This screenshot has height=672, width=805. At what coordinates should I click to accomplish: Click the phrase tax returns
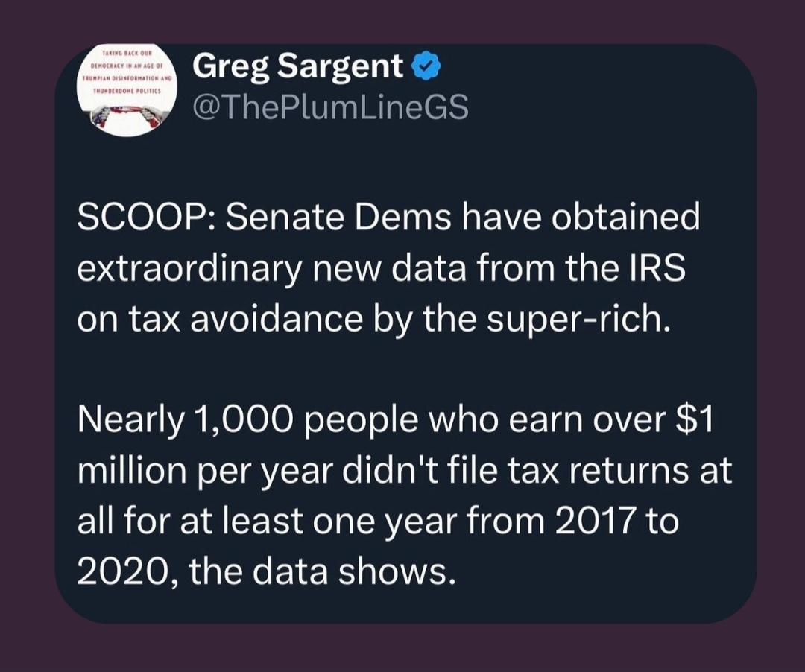[599, 471]
